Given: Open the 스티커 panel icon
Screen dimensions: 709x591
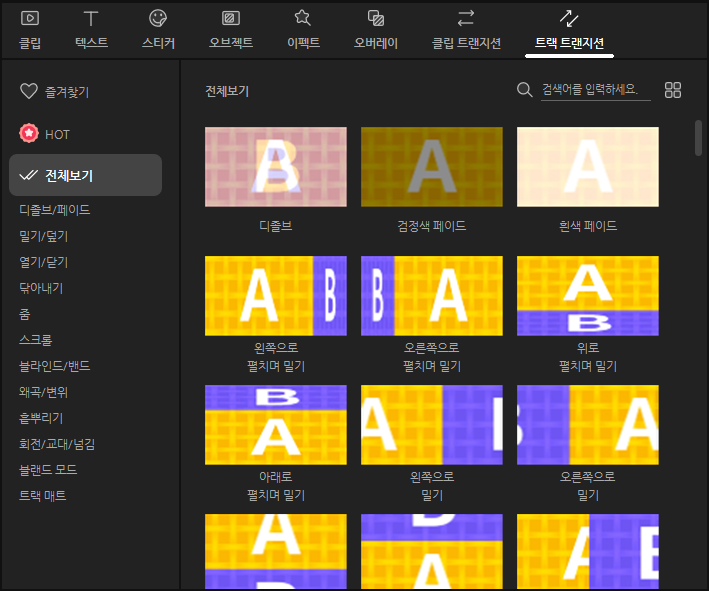Looking at the screenshot, I should click(158, 18).
